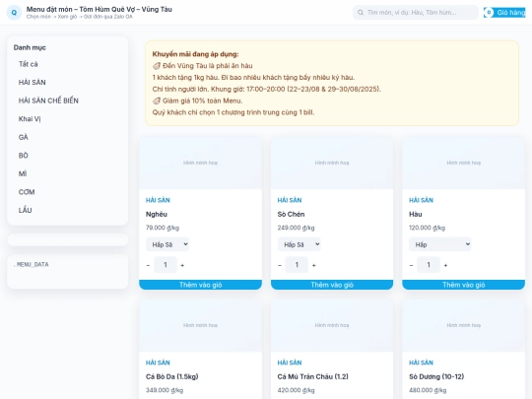Add Nghêu to cart
Image resolution: width=532 pixels, height=399 pixels.
pos(201,285)
